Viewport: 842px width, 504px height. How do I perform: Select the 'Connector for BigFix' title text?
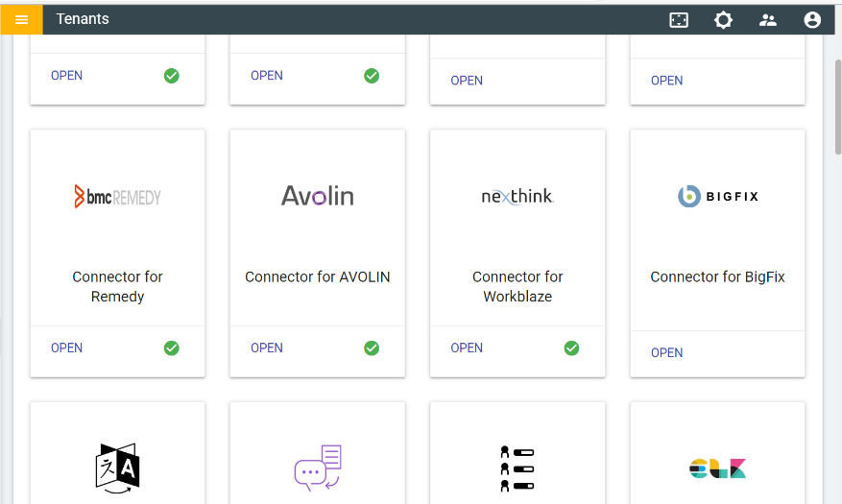tap(717, 276)
